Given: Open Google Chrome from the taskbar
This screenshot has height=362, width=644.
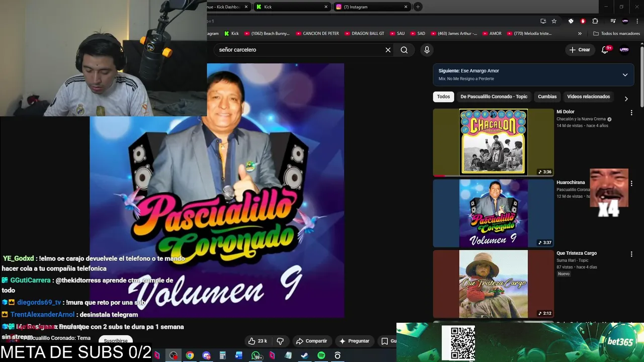Looking at the screenshot, I should [x=190, y=355].
